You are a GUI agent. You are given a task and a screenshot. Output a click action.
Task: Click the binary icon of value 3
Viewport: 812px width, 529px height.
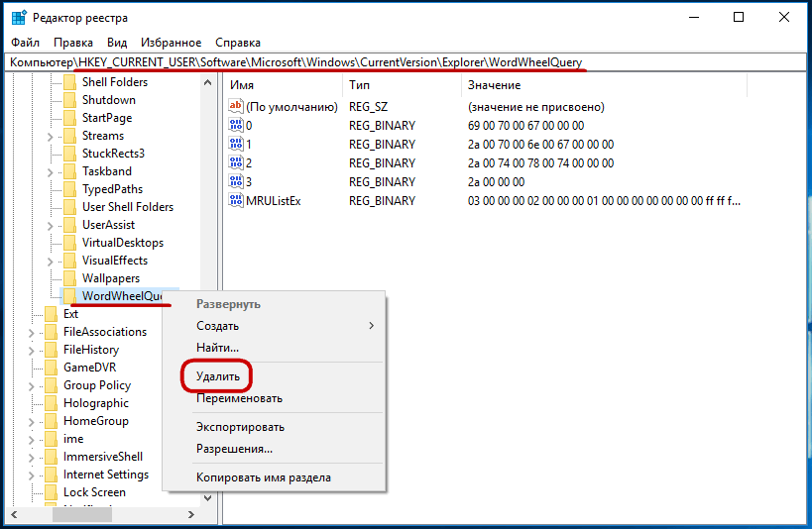pos(236,181)
